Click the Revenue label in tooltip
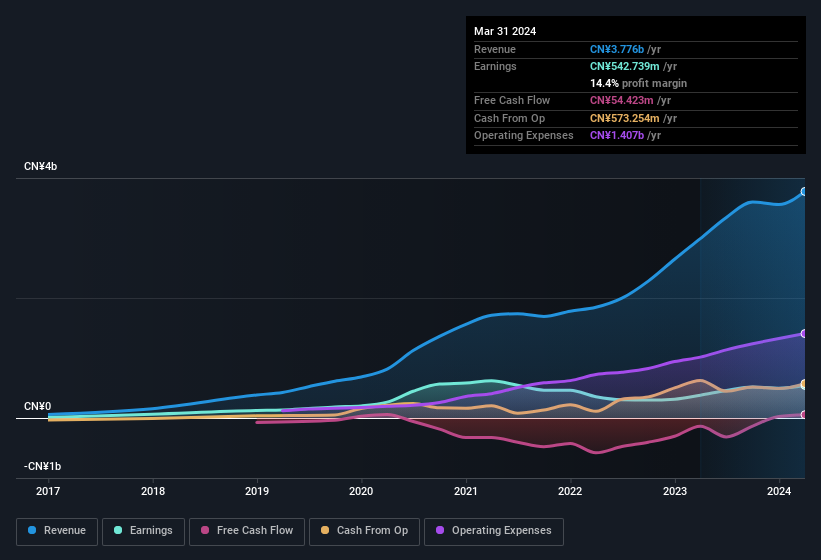821x560 pixels. tap(495, 49)
